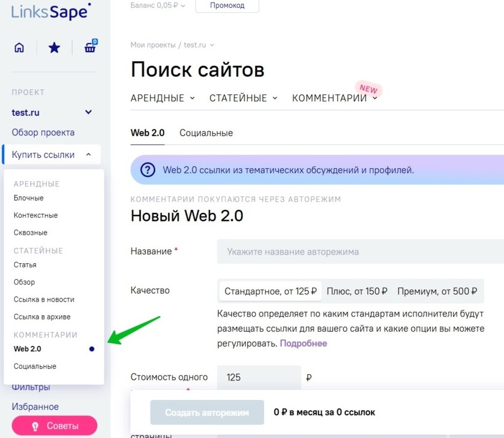The width and height of the screenshot is (504, 438).
Task: Click the question mark info icon
Action: tap(148, 170)
